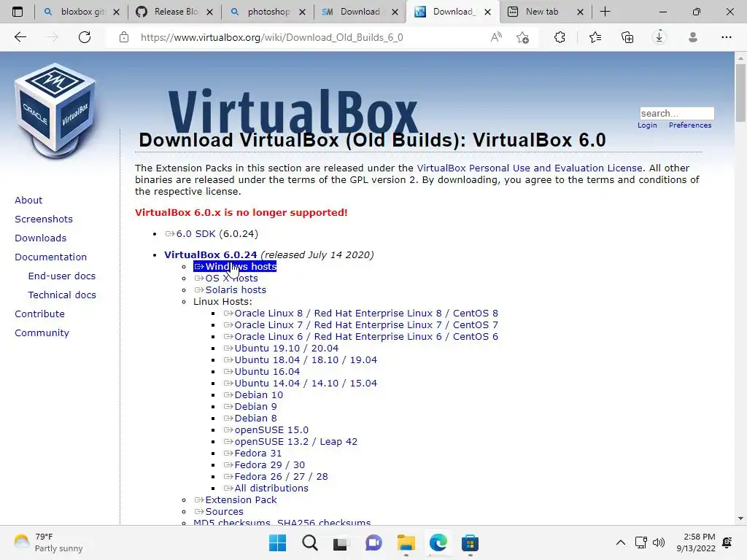This screenshot has height=560, width=747.
Task: Click the browser Back arrow button
Action: coord(20,37)
